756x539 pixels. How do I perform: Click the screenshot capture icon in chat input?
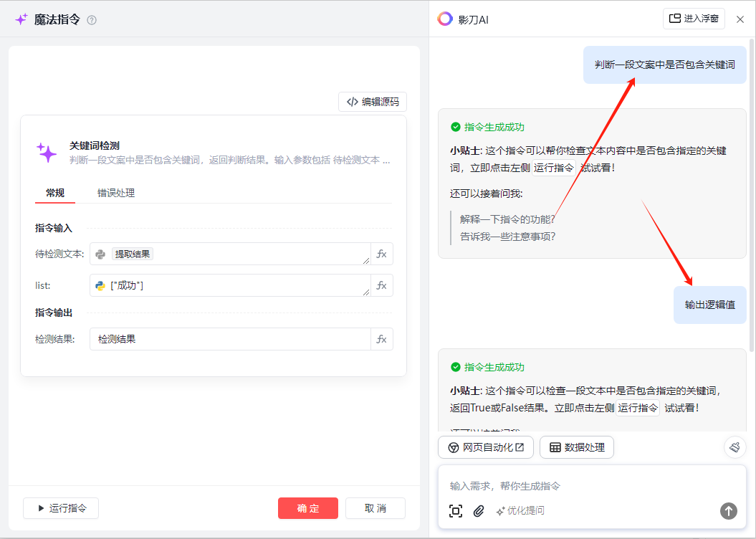456,510
